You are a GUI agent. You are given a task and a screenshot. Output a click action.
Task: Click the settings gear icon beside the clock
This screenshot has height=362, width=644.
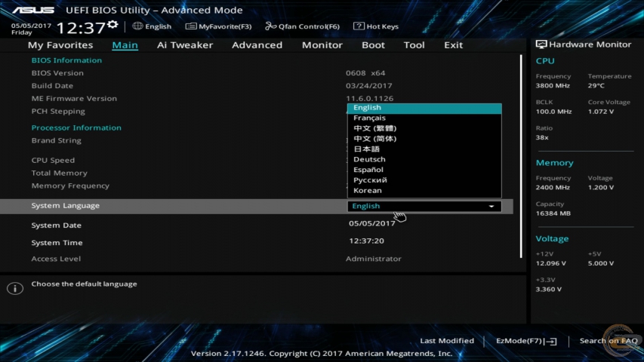pos(112,25)
